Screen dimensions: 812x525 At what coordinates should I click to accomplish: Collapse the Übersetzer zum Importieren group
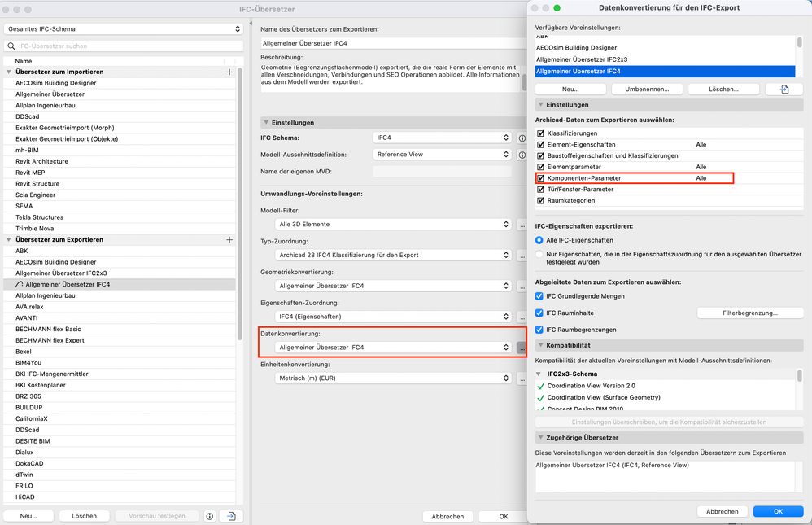[x=9, y=72]
